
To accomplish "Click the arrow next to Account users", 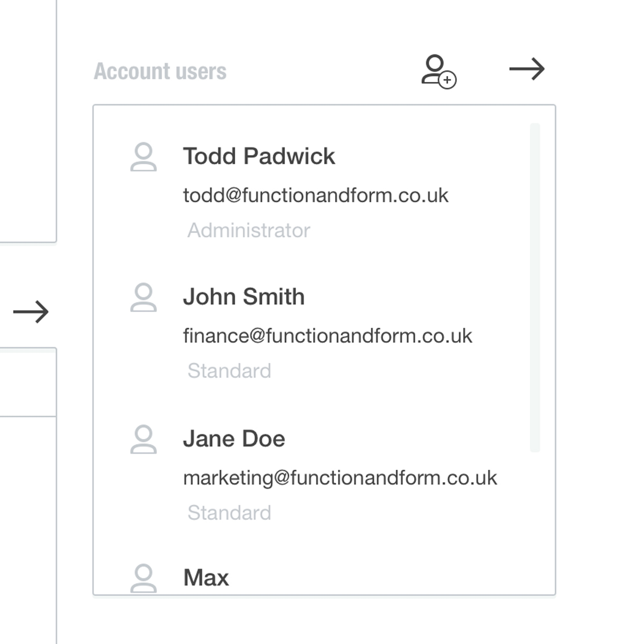I will click(x=527, y=69).
